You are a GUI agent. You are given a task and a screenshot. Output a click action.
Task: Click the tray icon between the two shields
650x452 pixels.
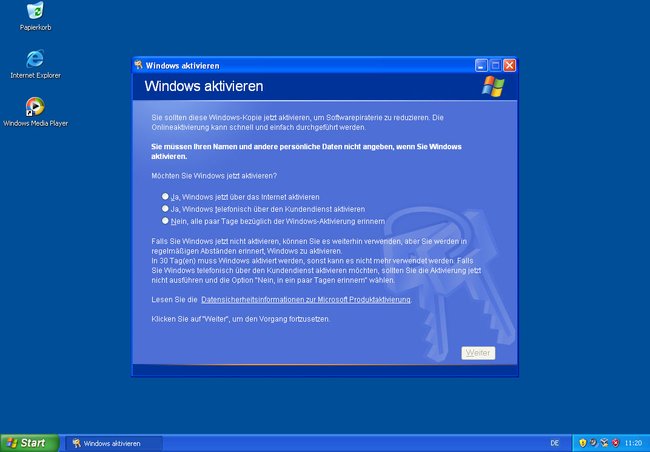[604, 443]
